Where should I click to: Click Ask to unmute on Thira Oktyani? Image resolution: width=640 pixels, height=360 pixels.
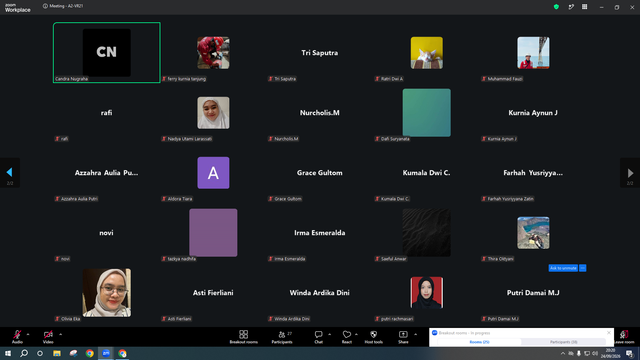(563, 268)
